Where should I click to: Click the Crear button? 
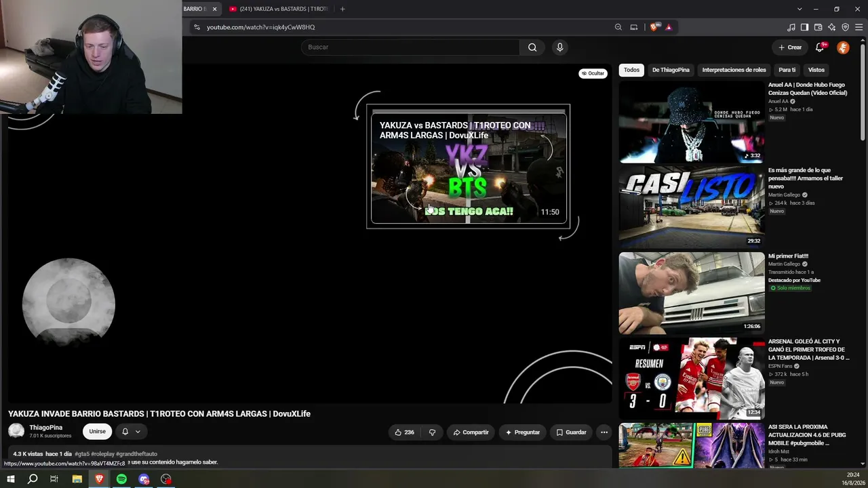click(x=790, y=47)
